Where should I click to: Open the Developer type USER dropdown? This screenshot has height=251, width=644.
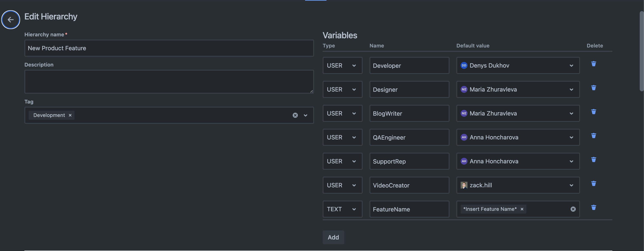[x=342, y=65]
